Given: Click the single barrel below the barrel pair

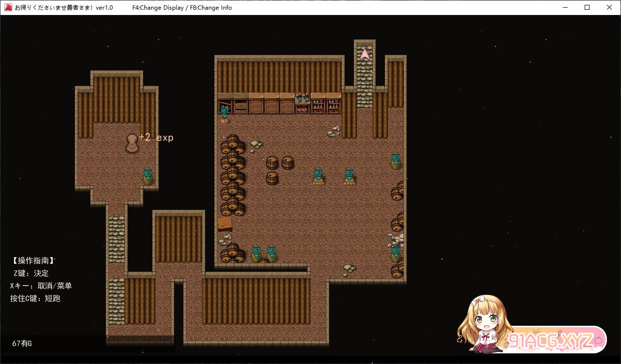Looking at the screenshot, I should (272, 178).
